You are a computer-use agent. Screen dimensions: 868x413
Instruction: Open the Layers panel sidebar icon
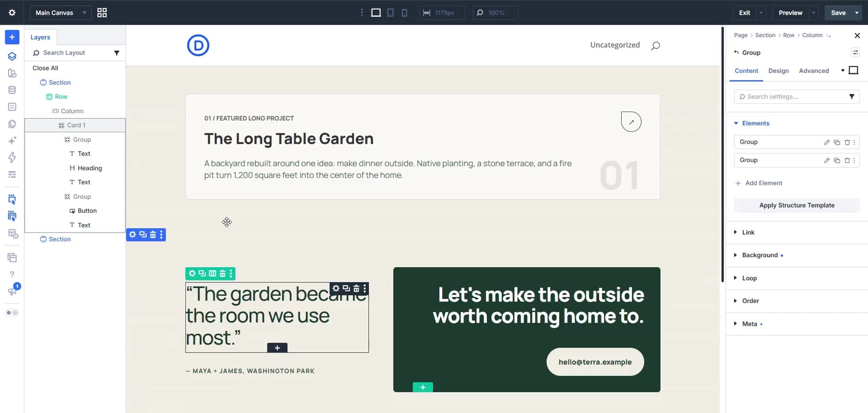pos(12,56)
